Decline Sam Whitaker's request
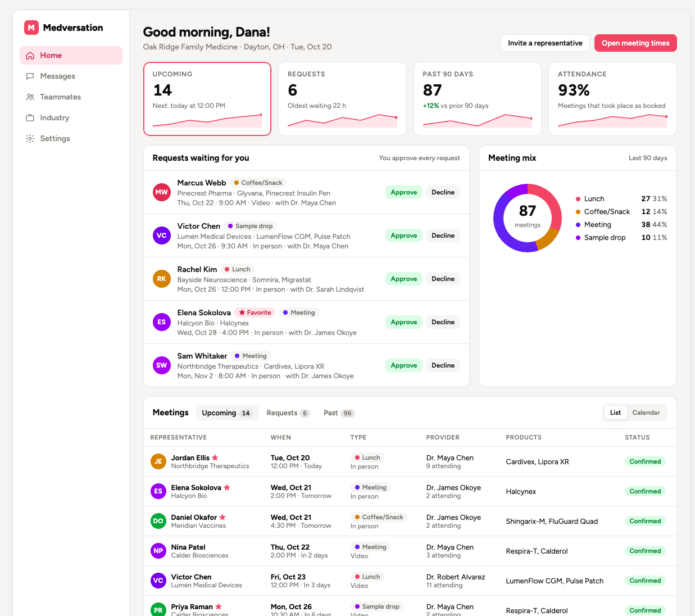This screenshot has height=616, width=695. click(443, 365)
